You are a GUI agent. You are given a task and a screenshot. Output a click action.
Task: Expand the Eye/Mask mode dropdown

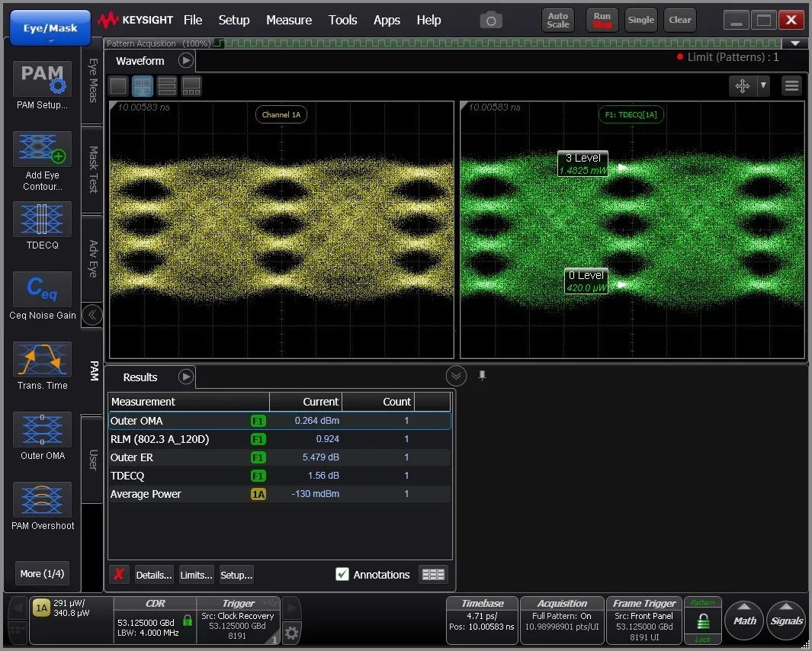coord(50,29)
